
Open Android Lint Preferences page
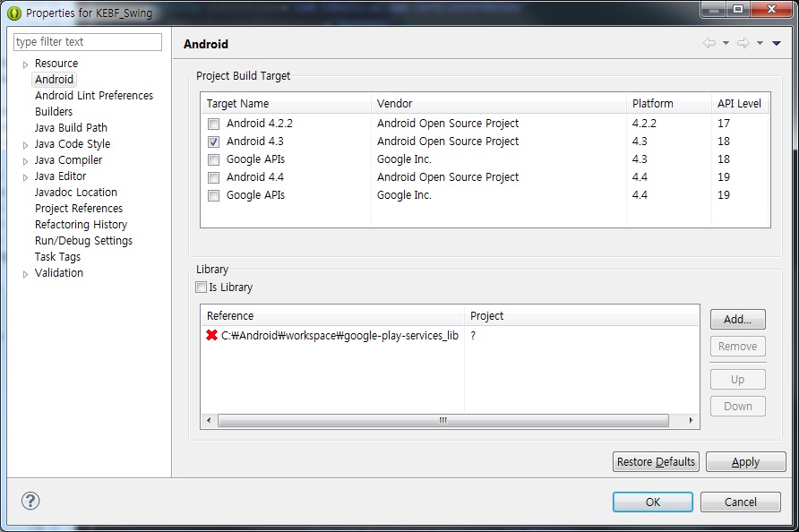coord(94,95)
